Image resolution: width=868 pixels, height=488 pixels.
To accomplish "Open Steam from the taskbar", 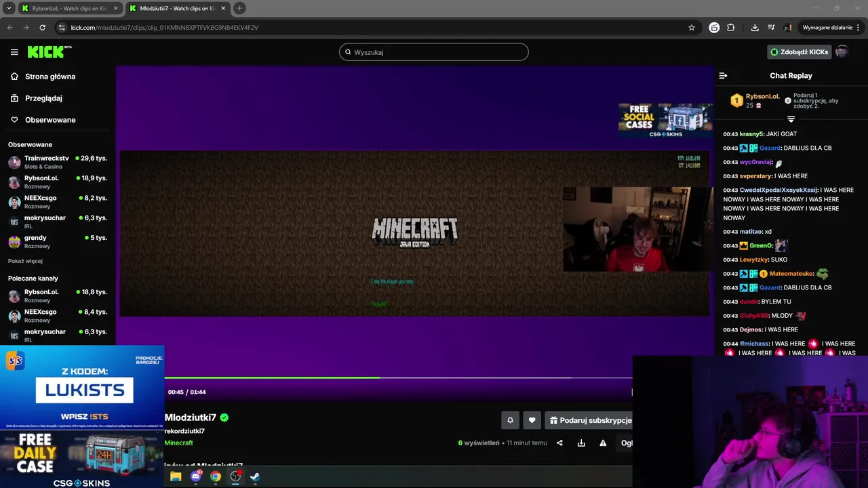I will [255, 476].
